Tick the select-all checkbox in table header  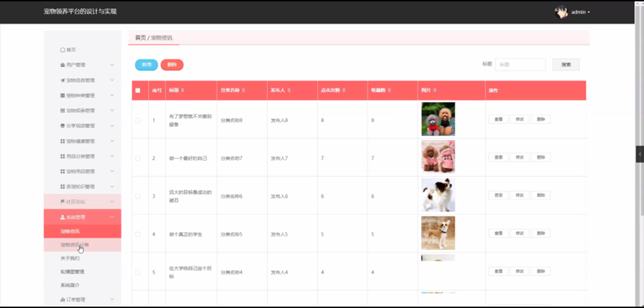138,90
